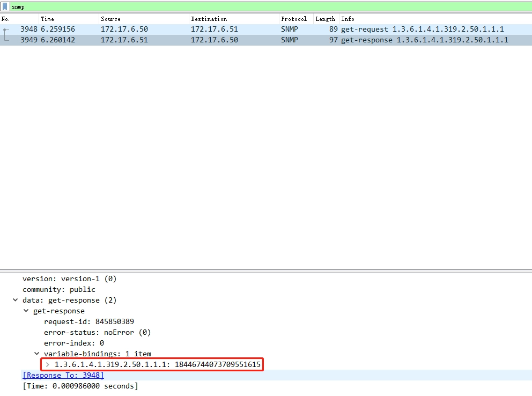This screenshot has width=532, height=396.
Task: Select the version: version-1 (0) field
Action: click(x=69, y=279)
